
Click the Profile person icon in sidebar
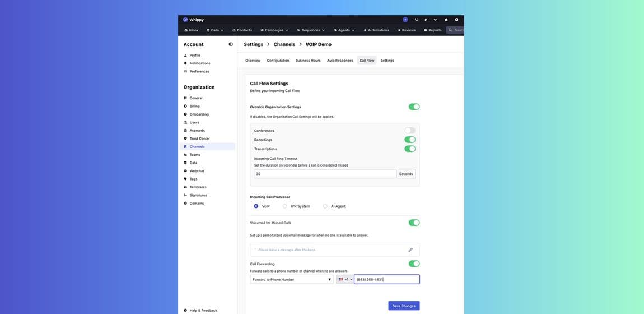[185, 55]
